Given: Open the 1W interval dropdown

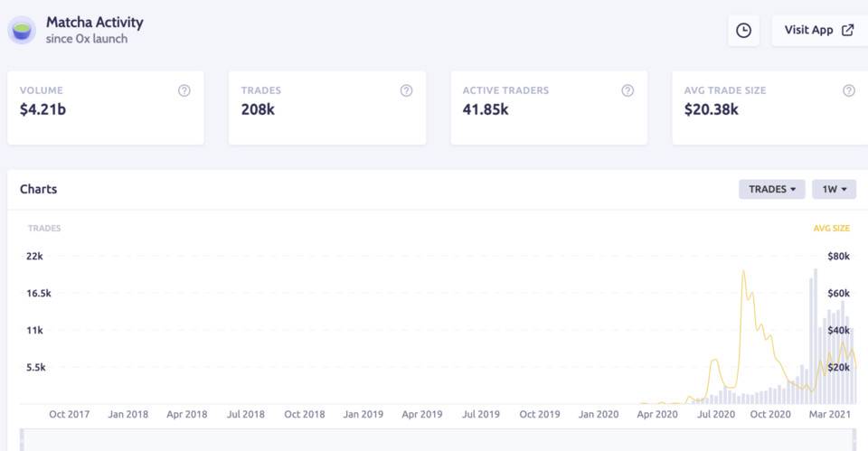Looking at the screenshot, I should pos(834,189).
